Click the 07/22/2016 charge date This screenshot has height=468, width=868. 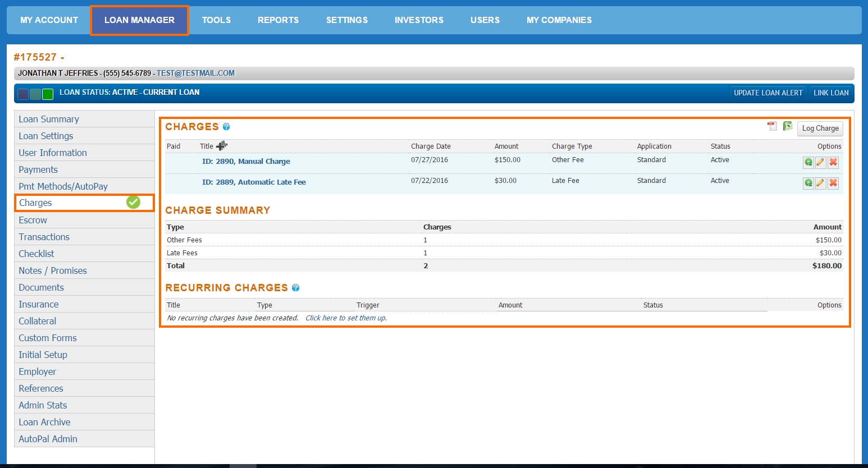click(x=430, y=181)
